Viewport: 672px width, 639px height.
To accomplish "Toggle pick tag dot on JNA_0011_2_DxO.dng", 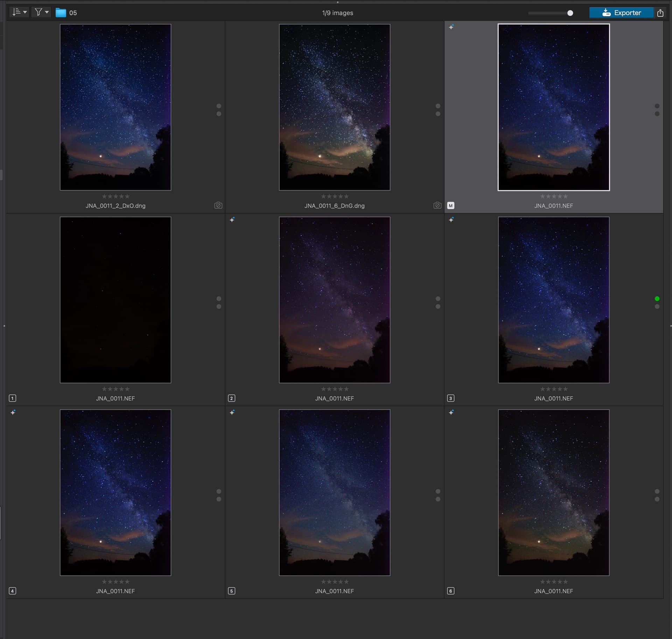I will [x=219, y=106].
